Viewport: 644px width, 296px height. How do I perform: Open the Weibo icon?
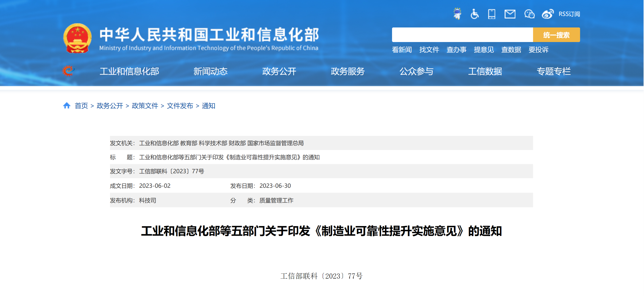coord(547,14)
